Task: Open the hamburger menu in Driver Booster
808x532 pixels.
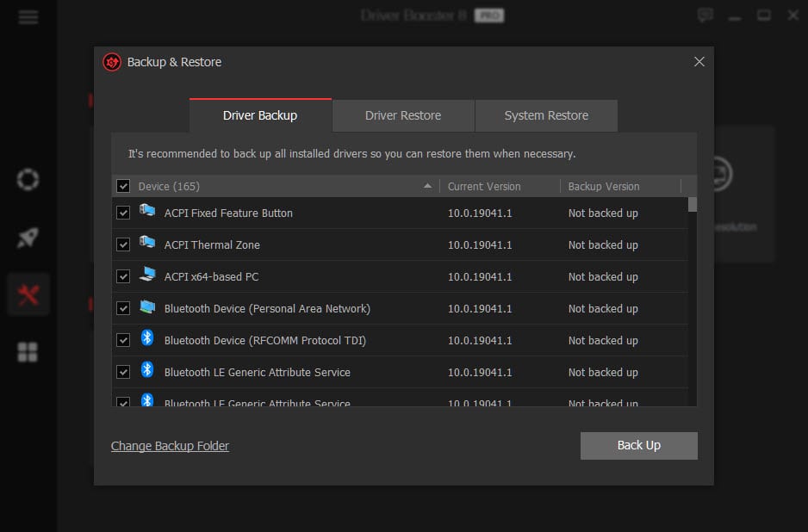Action: (x=28, y=17)
